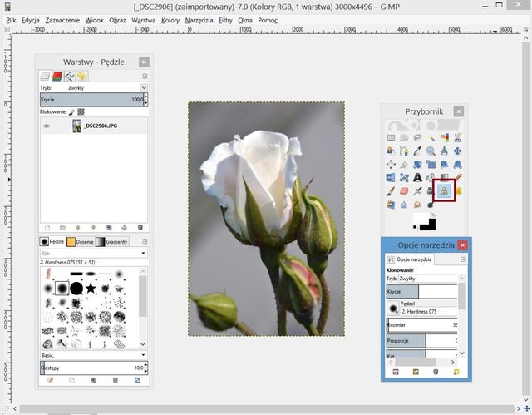Delete layer using trash icon in Warstwy
Image resolution: width=532 pixels, height=415 pixels.
click(x=140, y=227)
